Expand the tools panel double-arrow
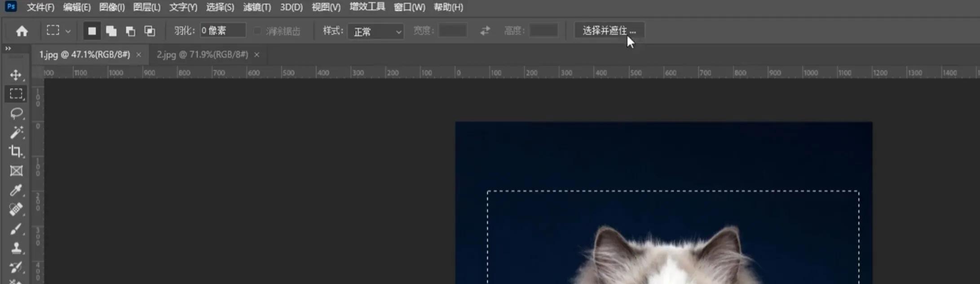 [8, 48]
